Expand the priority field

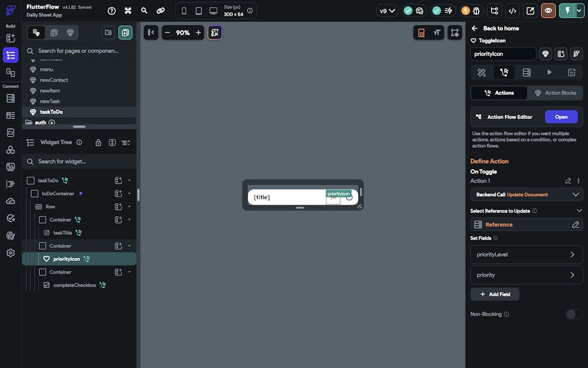click(526, 275)
